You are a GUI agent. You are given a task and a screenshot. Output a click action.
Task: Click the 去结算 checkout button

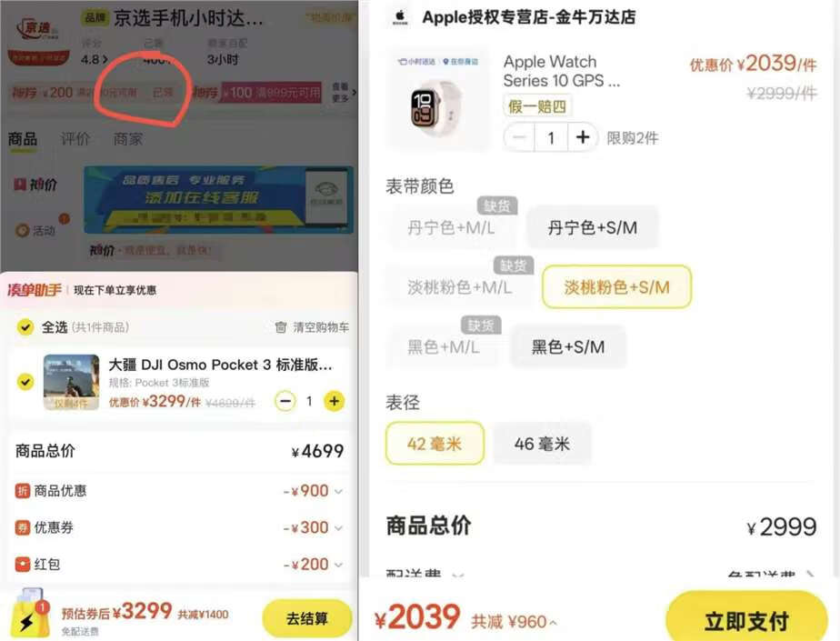point(307,618)
